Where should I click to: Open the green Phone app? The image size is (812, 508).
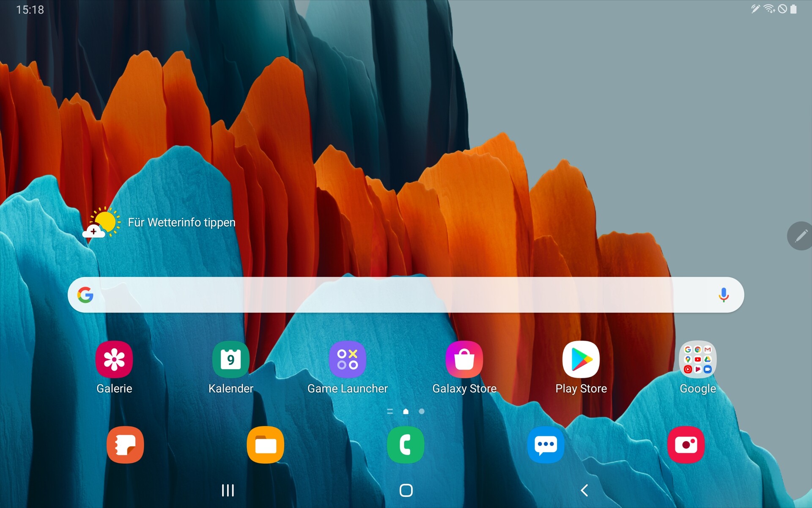tap(406, 444)
